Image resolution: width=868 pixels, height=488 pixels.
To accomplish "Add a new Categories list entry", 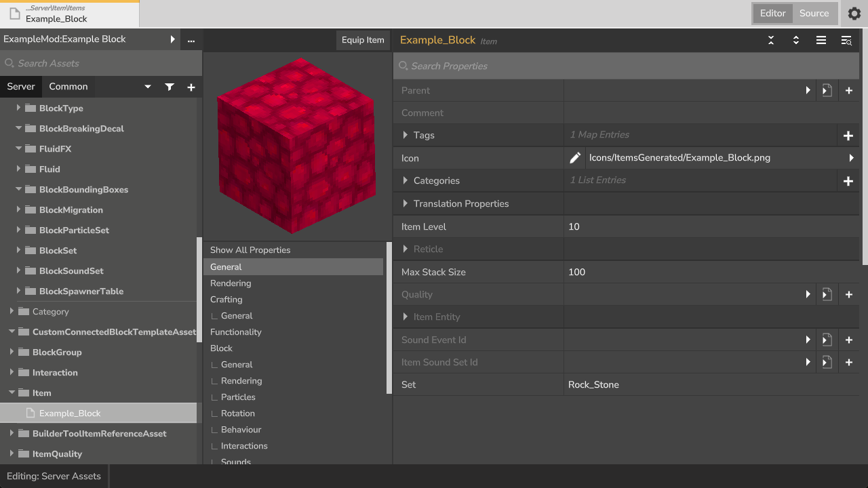I will [x=848, y=181].
